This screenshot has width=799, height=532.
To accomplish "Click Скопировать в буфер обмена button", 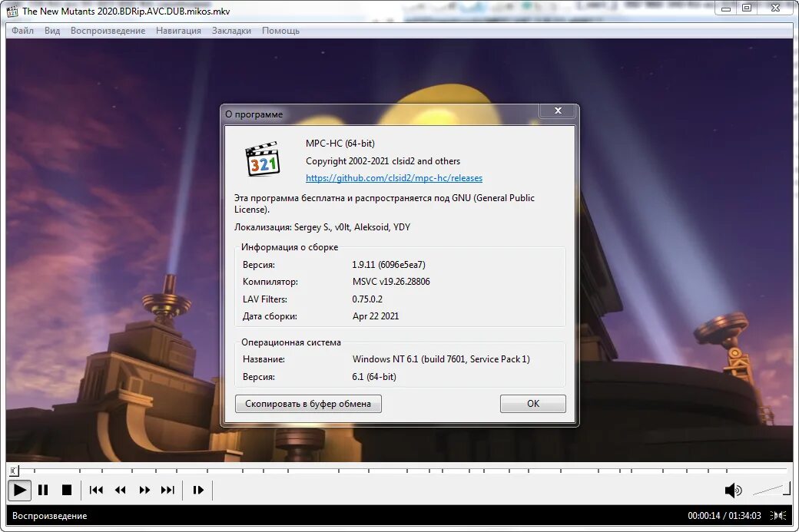I will (308, 404).
